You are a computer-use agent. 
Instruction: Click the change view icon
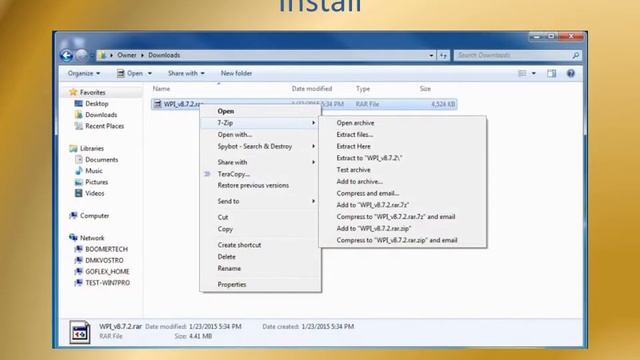[522, 73]
